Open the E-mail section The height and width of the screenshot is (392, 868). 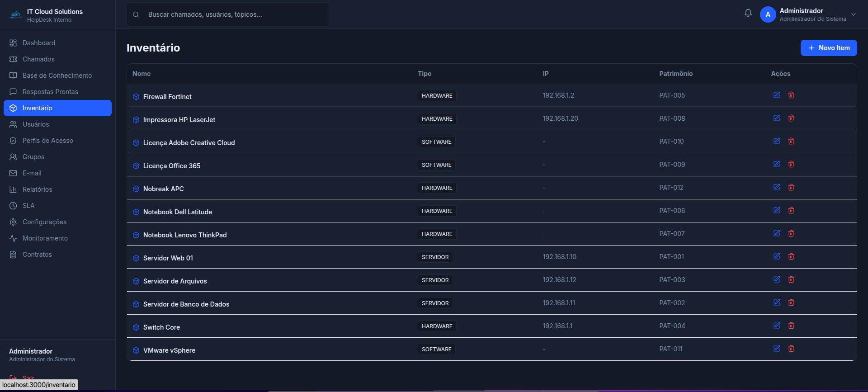57,173
